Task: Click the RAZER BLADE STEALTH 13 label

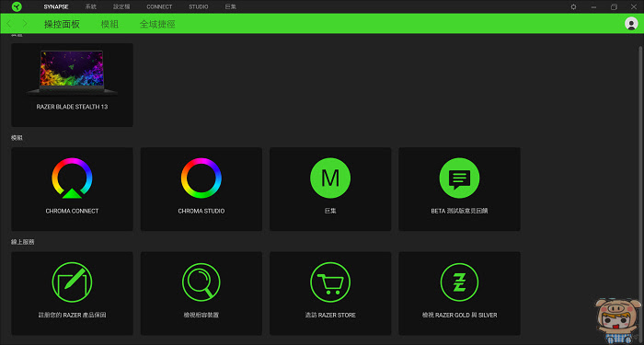Action: tap(72, 107)
